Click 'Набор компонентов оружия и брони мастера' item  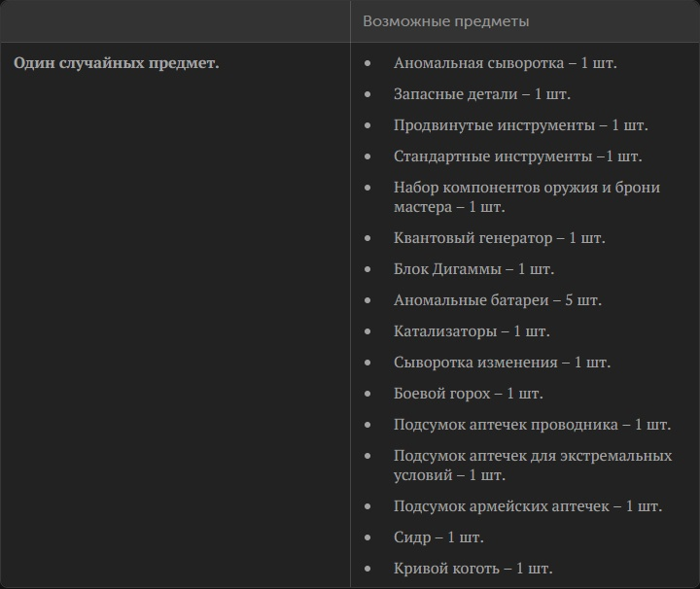pyautogui.click(x=527, y=197)
